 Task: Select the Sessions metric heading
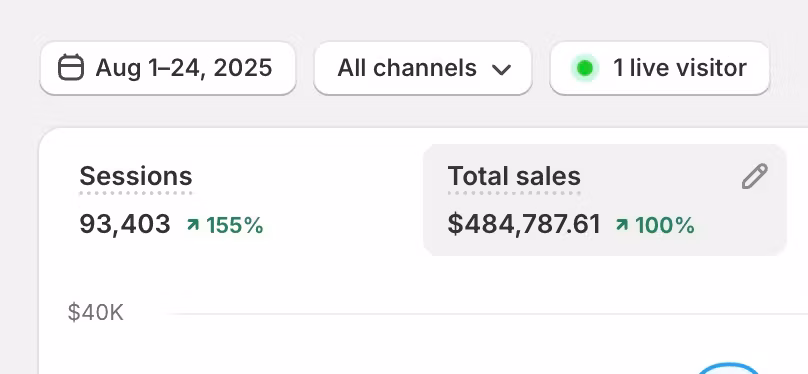point(136,176)
